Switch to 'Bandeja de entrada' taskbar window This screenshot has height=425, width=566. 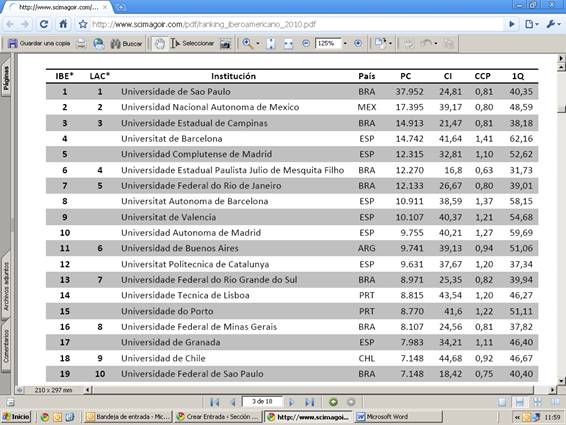point(128,417)
